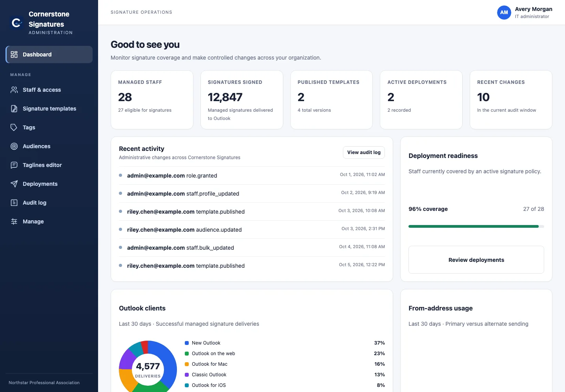Click the Audit log list icon
Image resolution: width=565 pixels, height=392 pixels.
pyautogui.click(x=14, y=203)
